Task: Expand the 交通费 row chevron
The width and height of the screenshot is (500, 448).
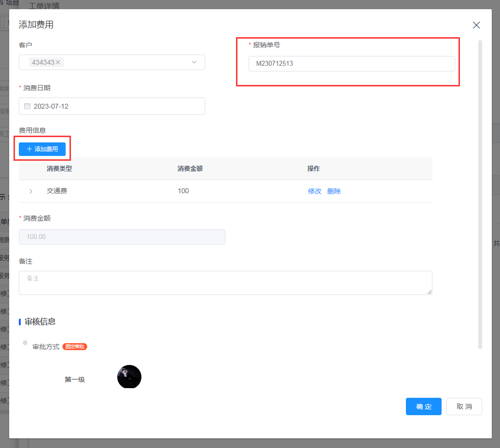Action: tap(31, 192)
